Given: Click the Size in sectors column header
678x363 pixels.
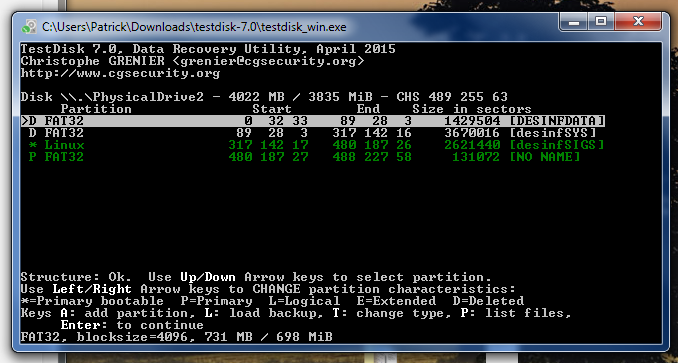Looking at the screenshot, I should [x=472, y=109].
